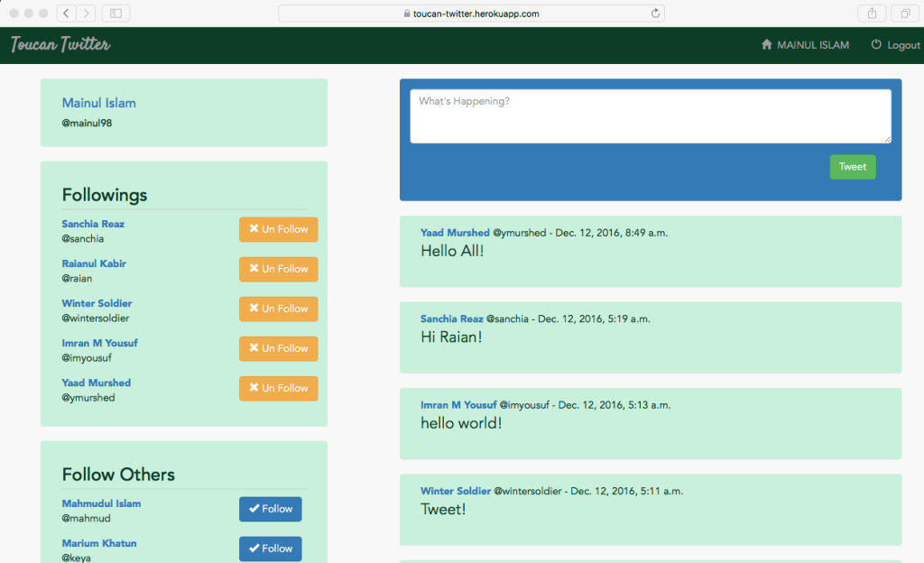Unfollow Winter Soldier
The image size is (924, 563).
tap(278, 309)
